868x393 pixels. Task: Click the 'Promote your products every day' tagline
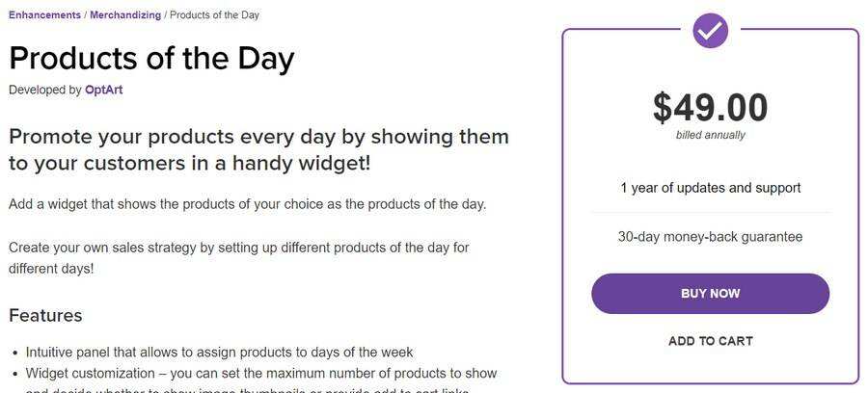point(258,149)
